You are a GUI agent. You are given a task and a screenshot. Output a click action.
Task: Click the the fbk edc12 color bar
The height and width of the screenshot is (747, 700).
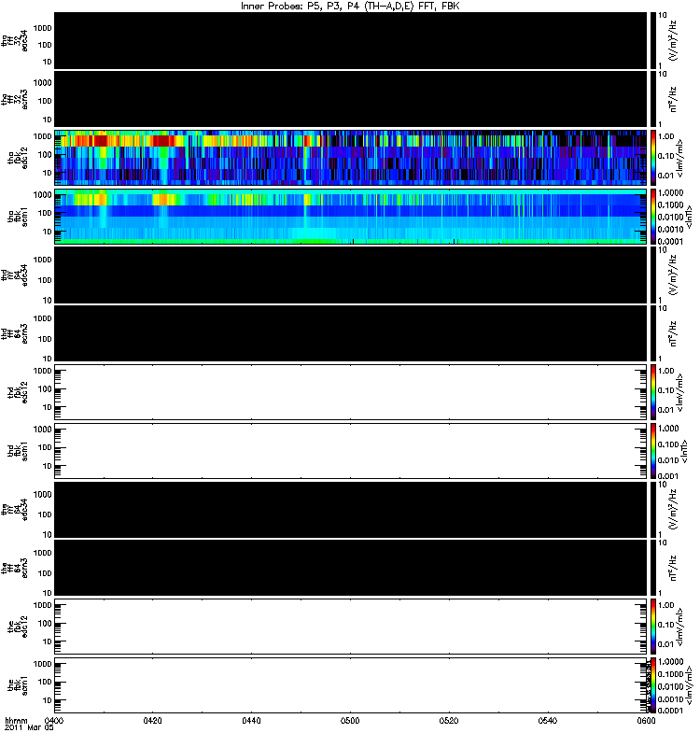click(x=653, y=627)
